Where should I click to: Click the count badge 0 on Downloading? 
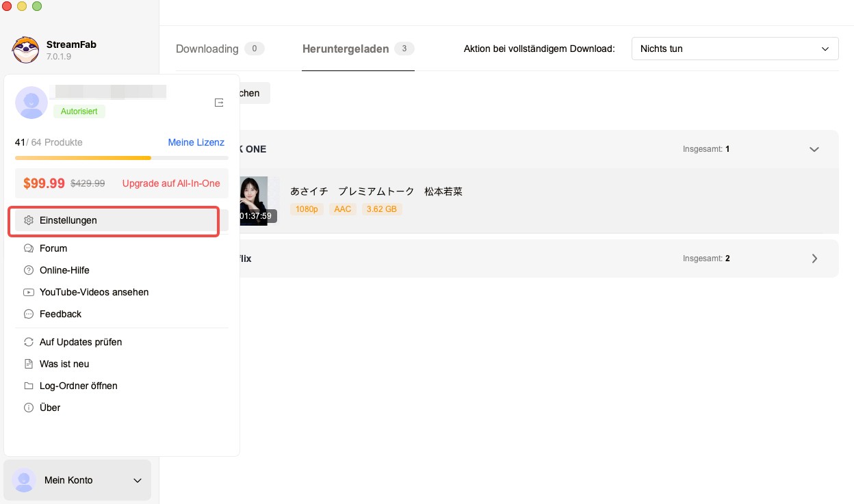coord(255,49)
